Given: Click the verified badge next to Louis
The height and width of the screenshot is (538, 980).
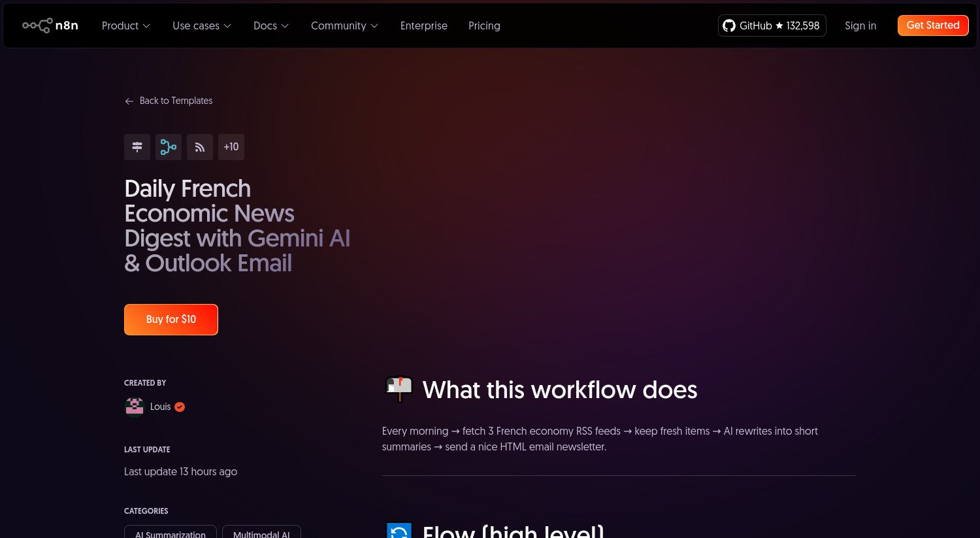Looking at the screenshot, I should [x=179, y=407].
